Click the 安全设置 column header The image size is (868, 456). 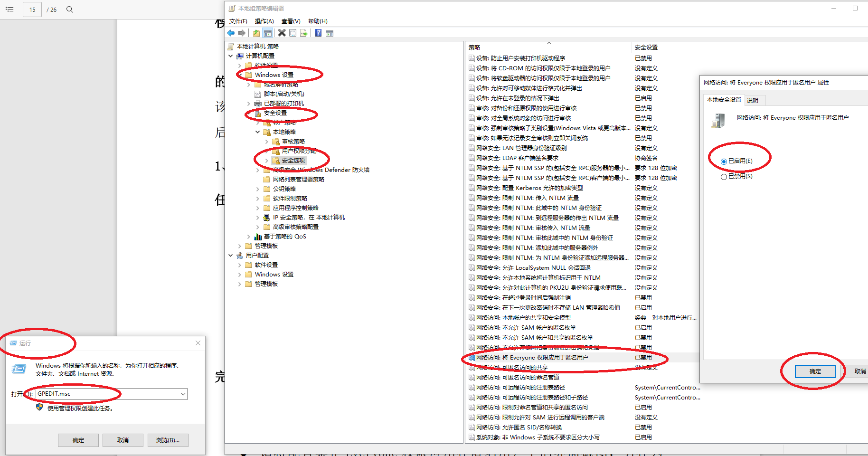pos(667,47)
